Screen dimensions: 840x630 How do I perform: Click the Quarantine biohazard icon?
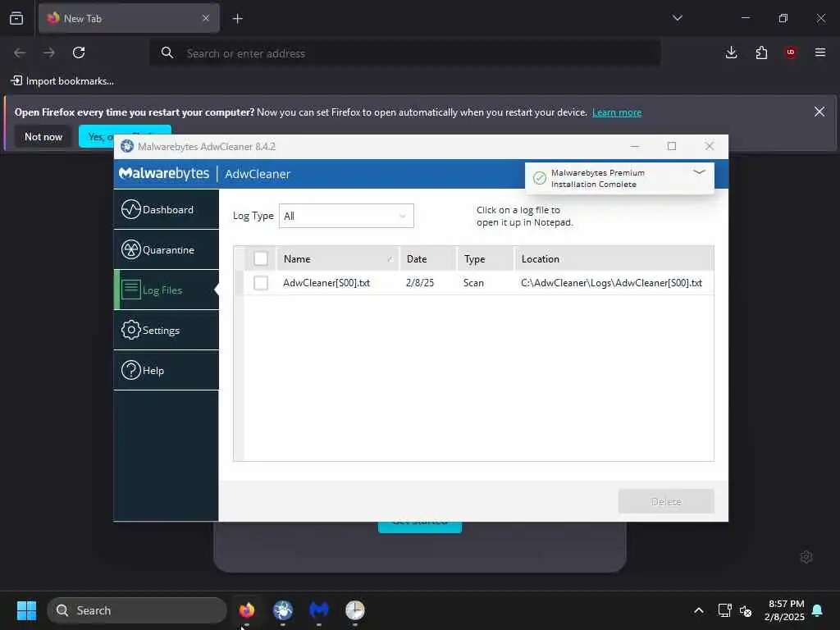click(130, 249)
